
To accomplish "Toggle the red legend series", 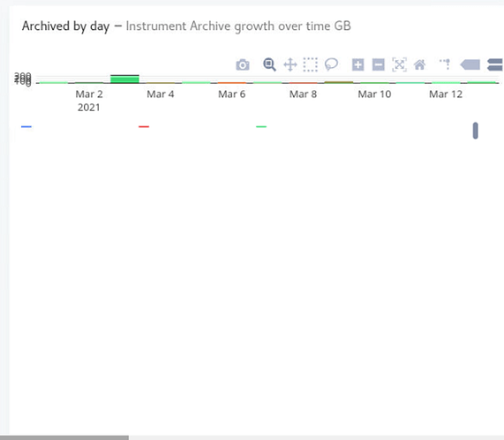I will coord(144,127).
